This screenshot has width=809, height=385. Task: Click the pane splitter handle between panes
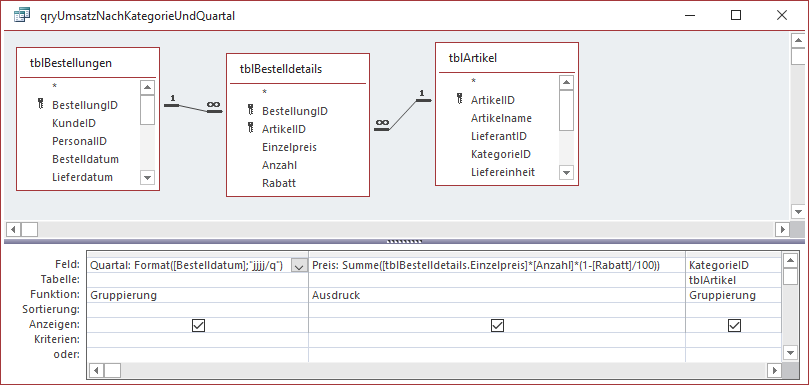click(404, 241)
